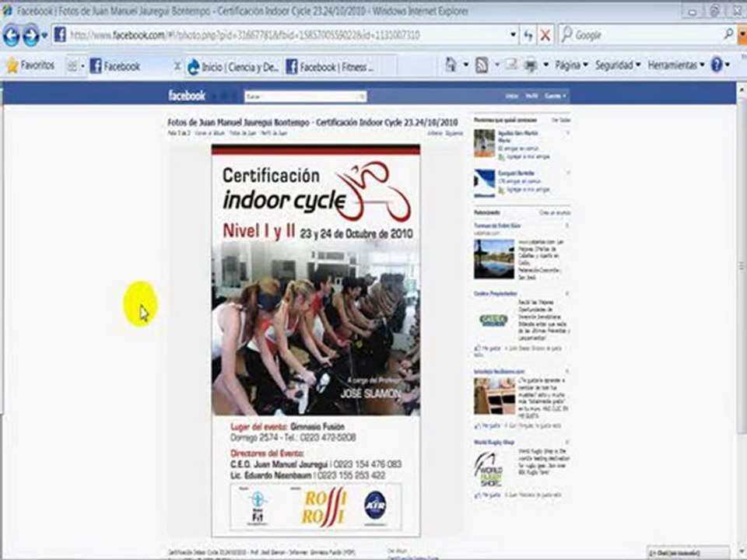The height and width of the screenshot is (560, 747).
Task: Open the Perfil de Juan link
Action: click(274, 133)
